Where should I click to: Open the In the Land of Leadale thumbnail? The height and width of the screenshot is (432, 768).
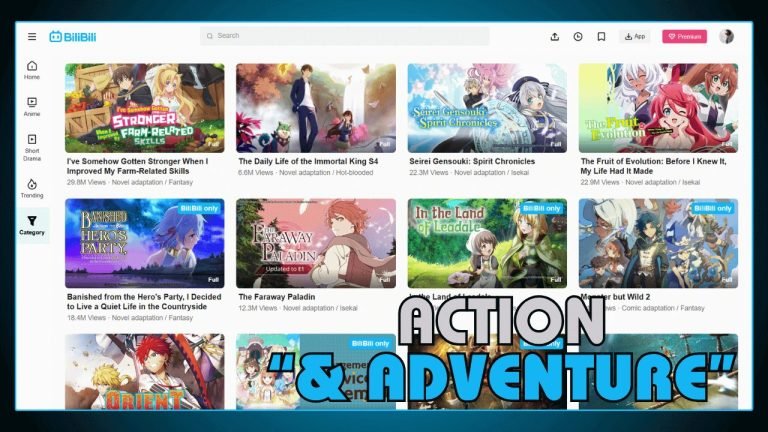[x=487, y=242]
